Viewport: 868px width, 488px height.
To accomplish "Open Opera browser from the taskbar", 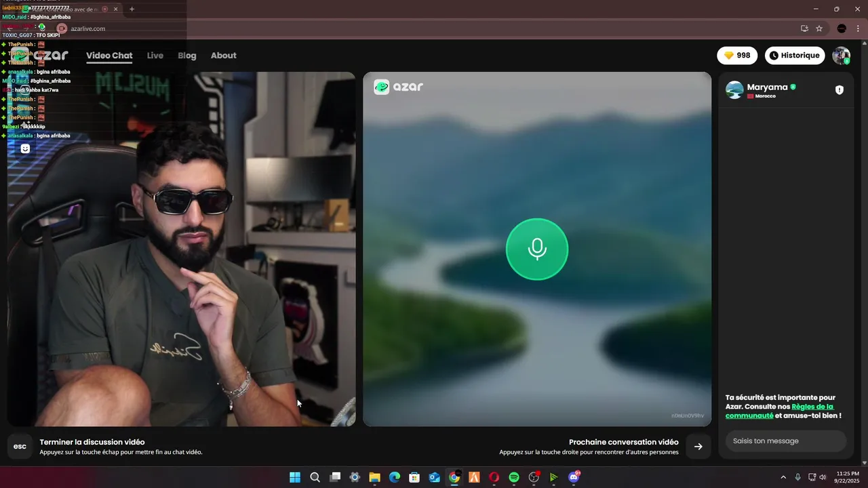I will 494,477.
